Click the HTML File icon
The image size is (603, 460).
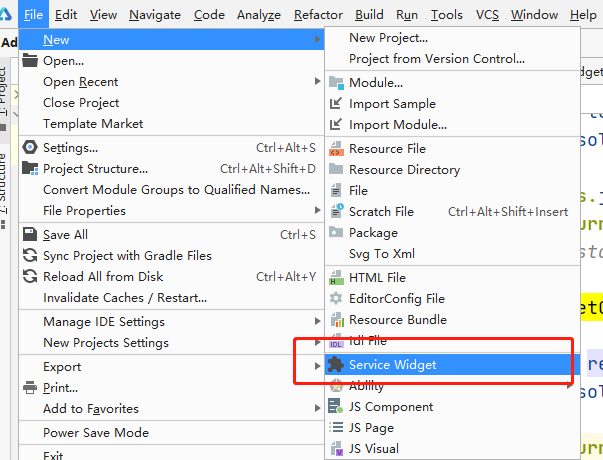(336, 278)
